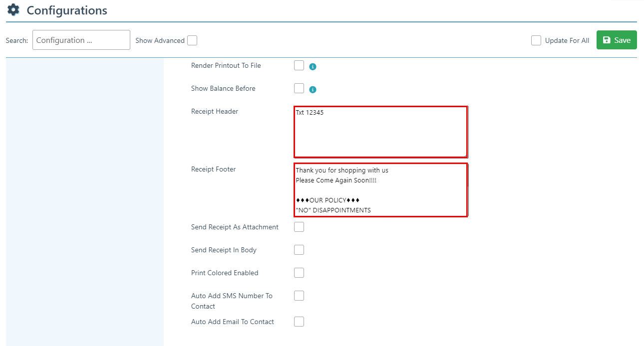Toggle Send Receipt In Body checkbox
This screenshot has width=644, height=346.
299,250
